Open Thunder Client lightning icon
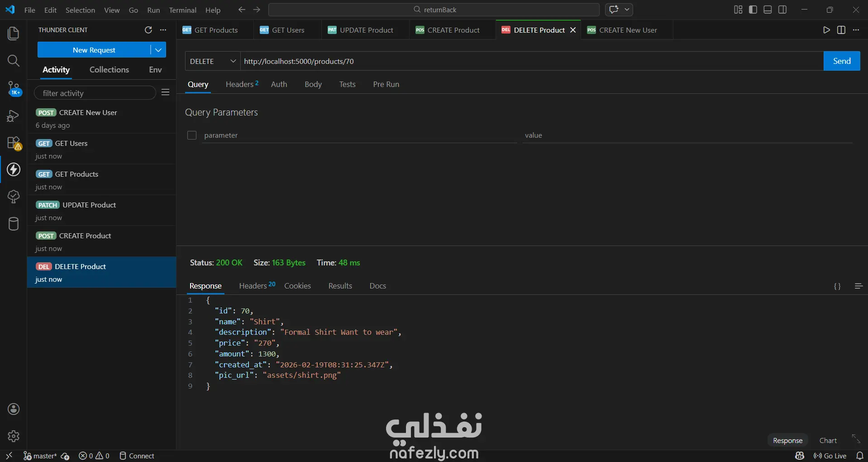This screenshot has height=462, width=868. tap(14, 169)
